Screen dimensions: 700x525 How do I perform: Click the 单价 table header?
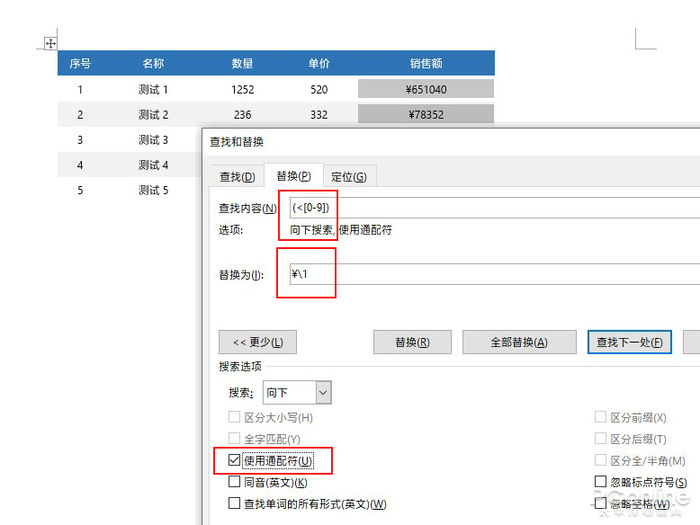pyautogui.click(x=319, y=63)
